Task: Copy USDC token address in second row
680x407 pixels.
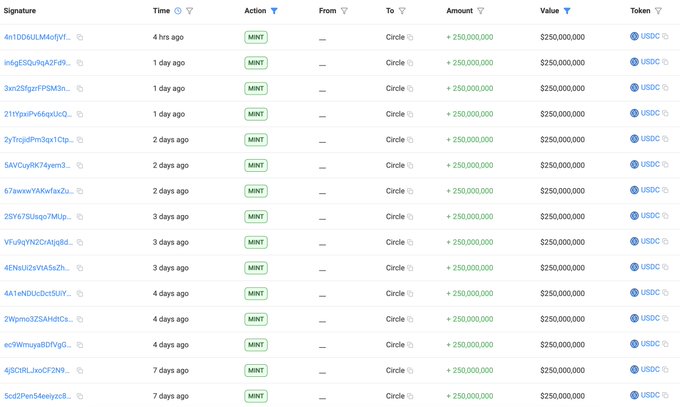Action: coord(666,63)
